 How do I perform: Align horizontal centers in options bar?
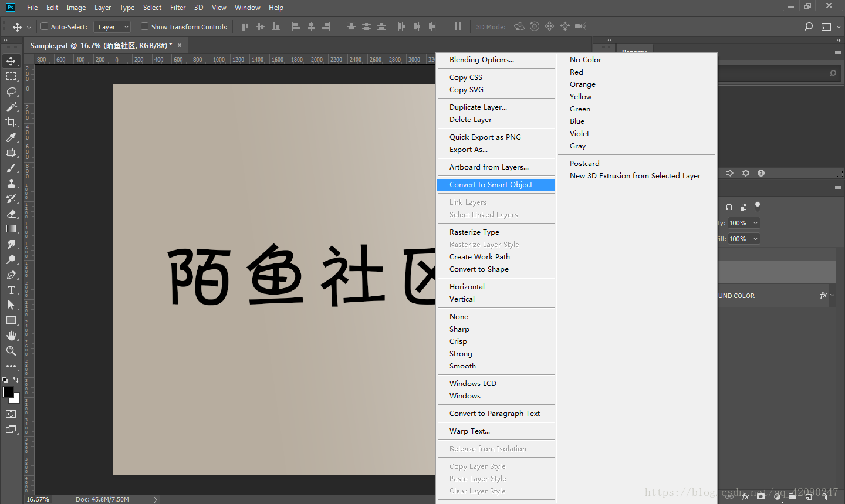coord(311,26)
